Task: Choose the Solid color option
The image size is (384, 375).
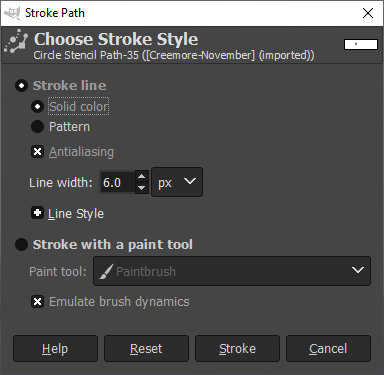Action: point(37,107)
